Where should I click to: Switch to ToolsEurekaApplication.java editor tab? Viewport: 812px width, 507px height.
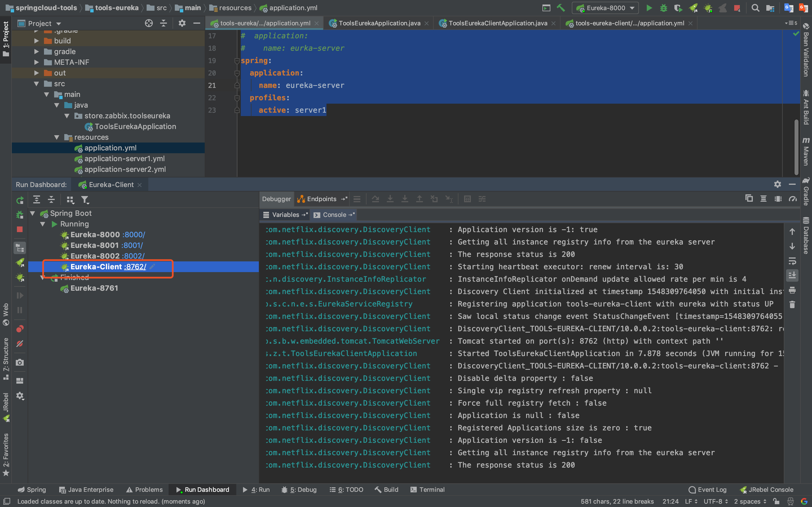click(x=379, y=23)
